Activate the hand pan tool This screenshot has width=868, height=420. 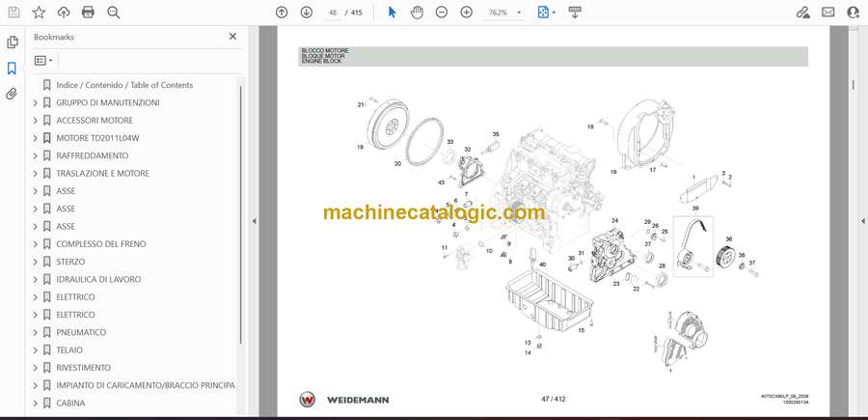tap(417, 13)
